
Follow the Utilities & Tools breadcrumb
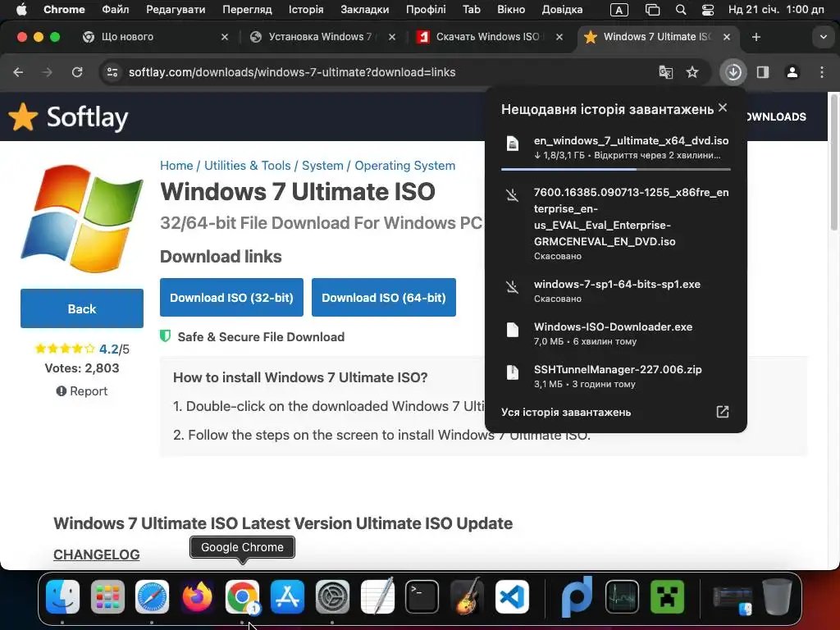(x=248, y=166)
